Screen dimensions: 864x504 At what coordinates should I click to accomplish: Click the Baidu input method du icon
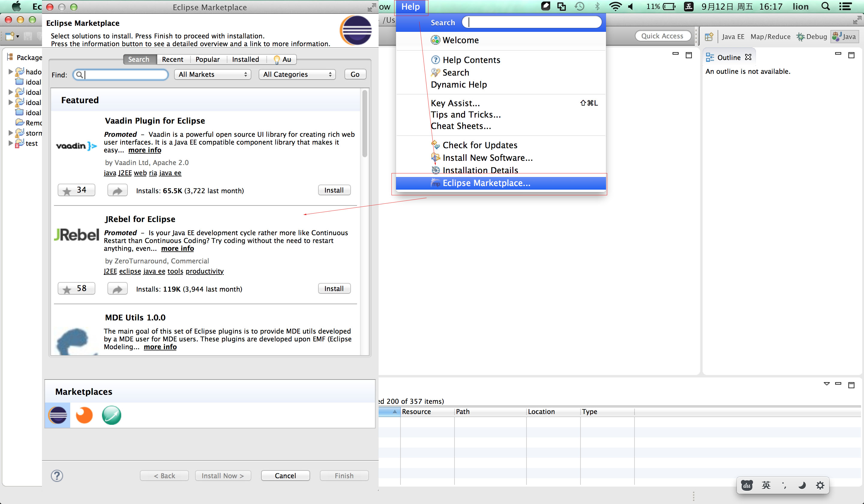746,485
